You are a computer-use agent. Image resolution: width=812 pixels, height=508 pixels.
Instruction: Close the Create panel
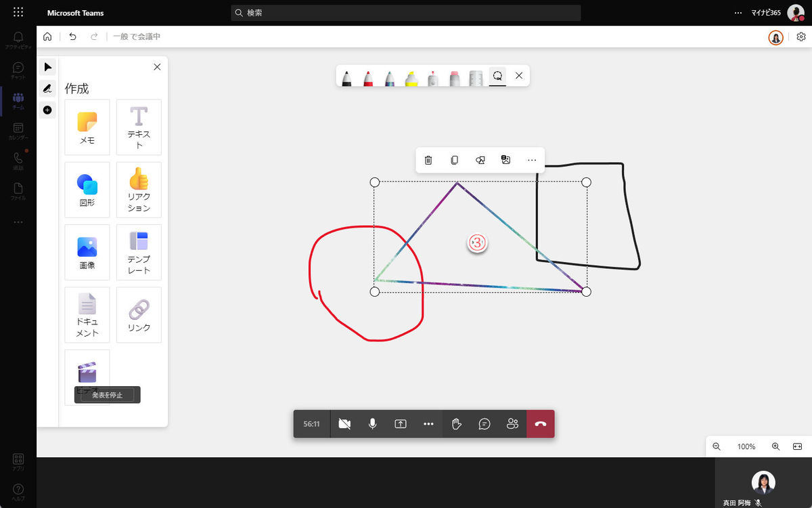tap(157, 67)
